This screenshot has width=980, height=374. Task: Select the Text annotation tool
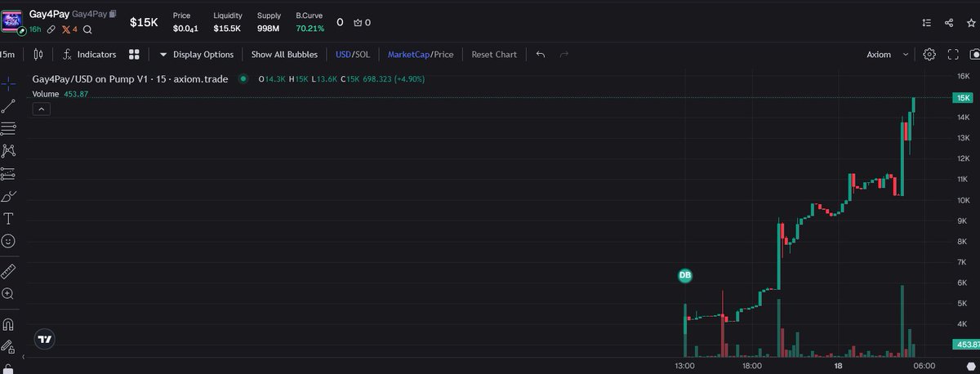(x=8, y=218)
